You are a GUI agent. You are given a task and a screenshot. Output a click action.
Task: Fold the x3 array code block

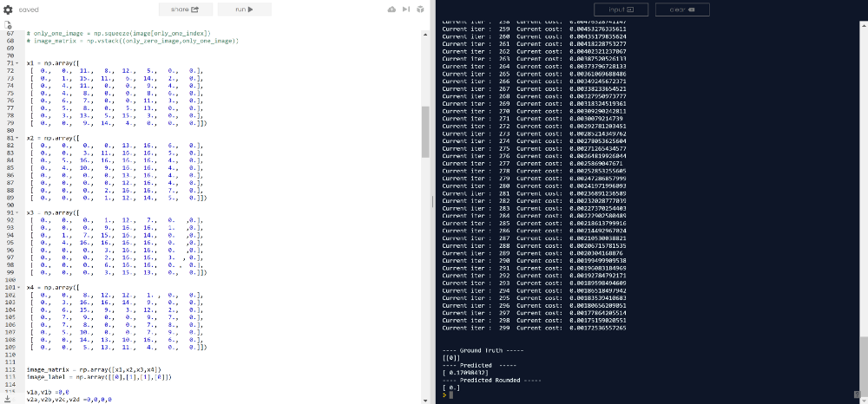(x=17, y=212)
